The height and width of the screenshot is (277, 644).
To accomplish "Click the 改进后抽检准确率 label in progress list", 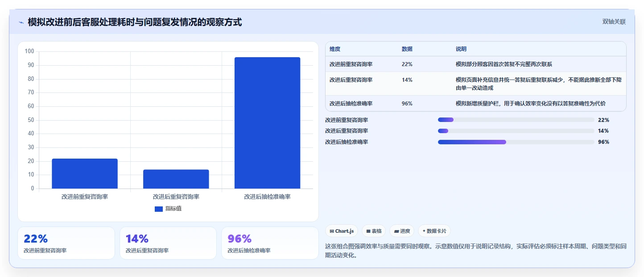I will [347, 142].
